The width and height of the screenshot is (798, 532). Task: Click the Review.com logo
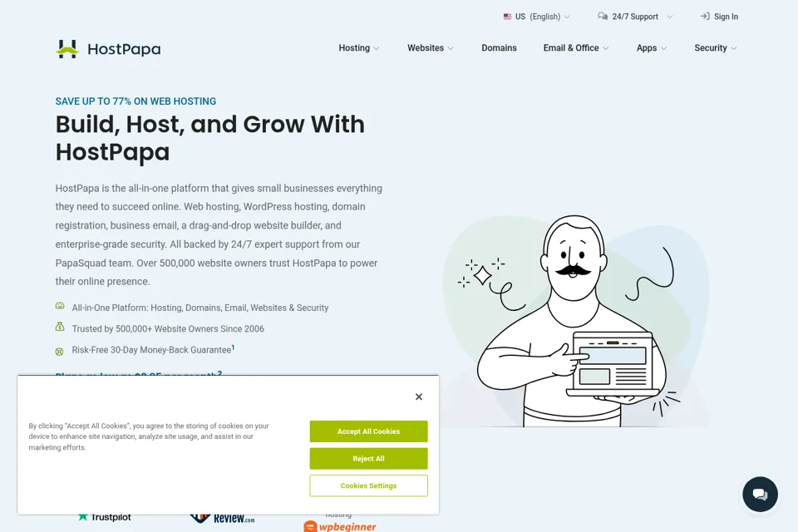coord(223,518)
